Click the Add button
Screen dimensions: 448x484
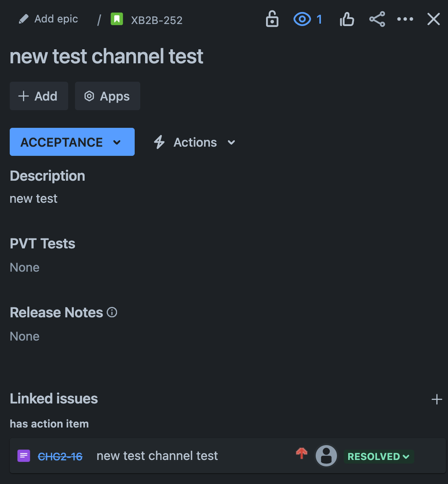tap(39, 96)
